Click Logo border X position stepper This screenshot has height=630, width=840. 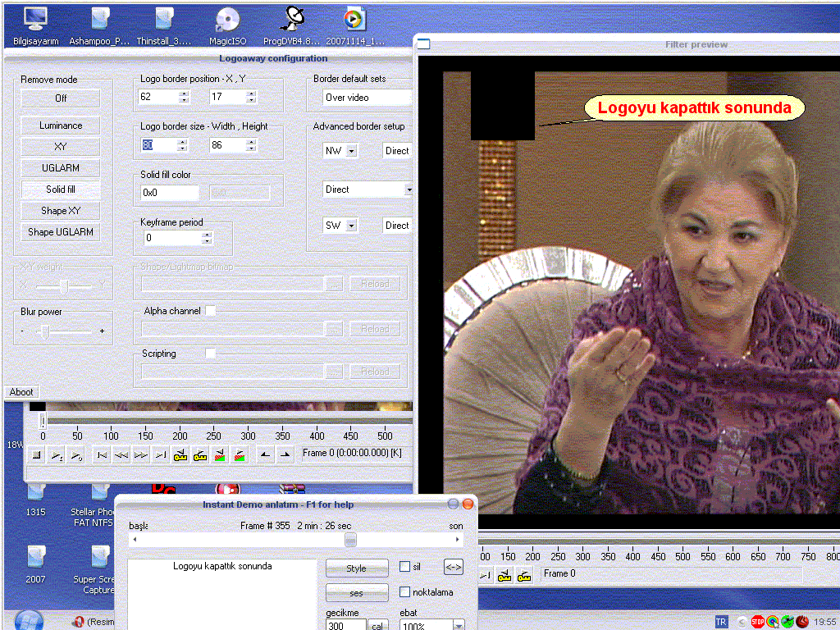184,97
